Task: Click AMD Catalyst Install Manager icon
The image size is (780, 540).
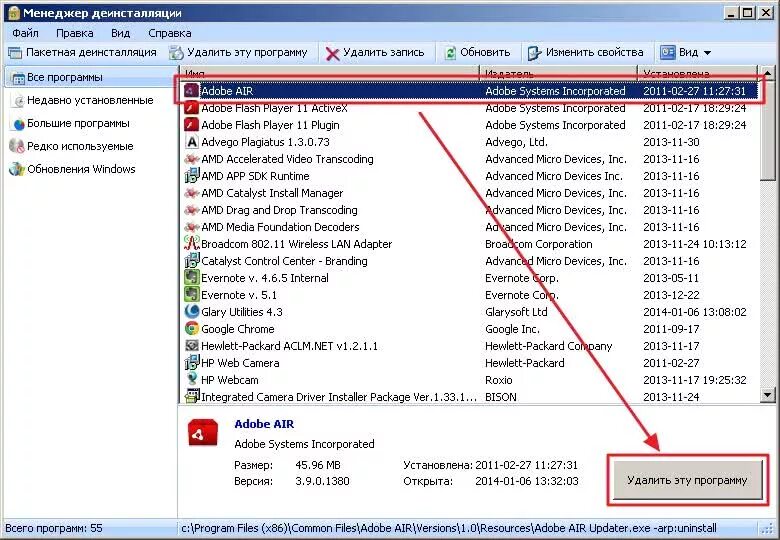Action: click(x=192, y=193)
